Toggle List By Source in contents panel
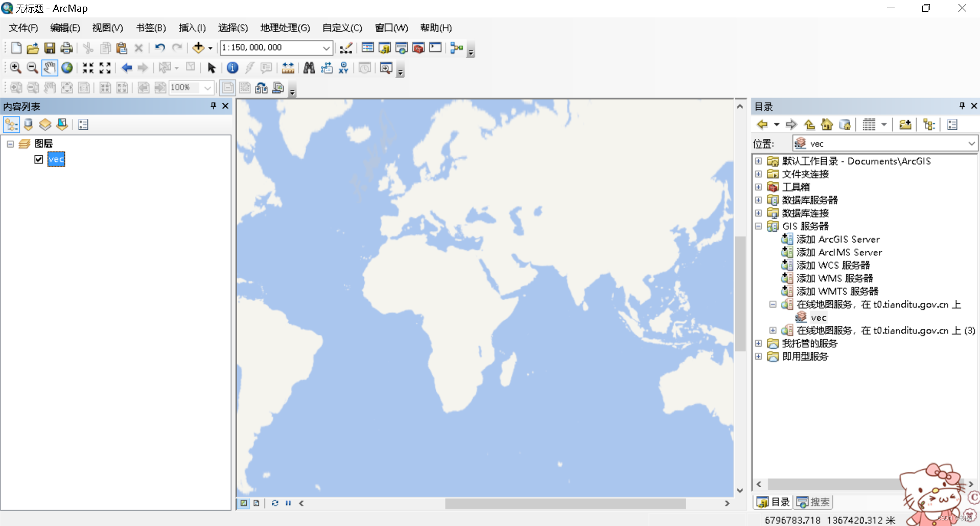Viewport: 980px width, 526px height. pos(28,124)
